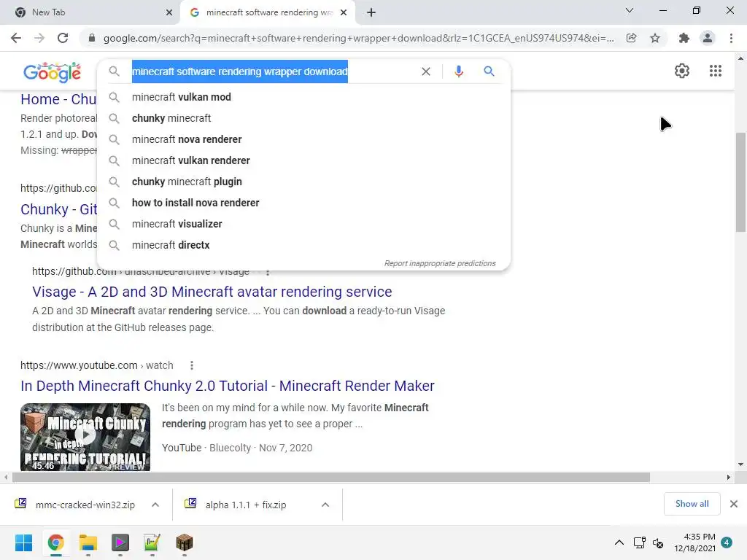Viewport: 747px width, 560px height.
Task: Start voice search with microphone
Action: point(459,71)
